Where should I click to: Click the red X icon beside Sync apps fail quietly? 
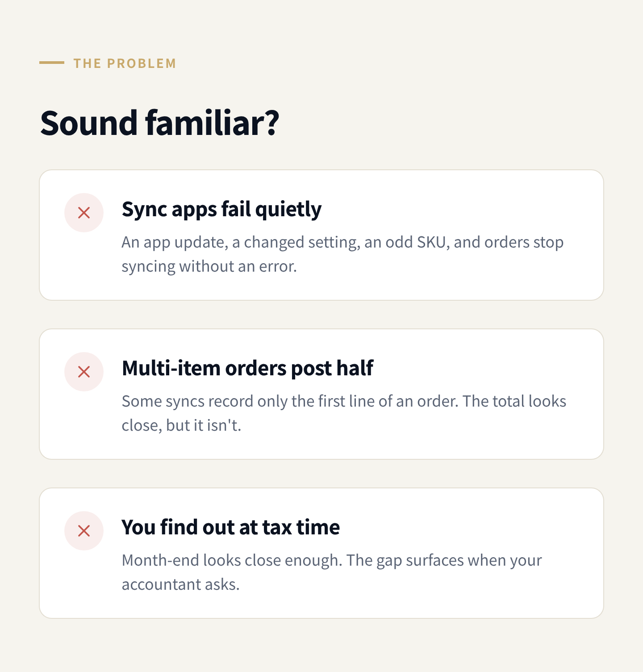coord(84,213)
